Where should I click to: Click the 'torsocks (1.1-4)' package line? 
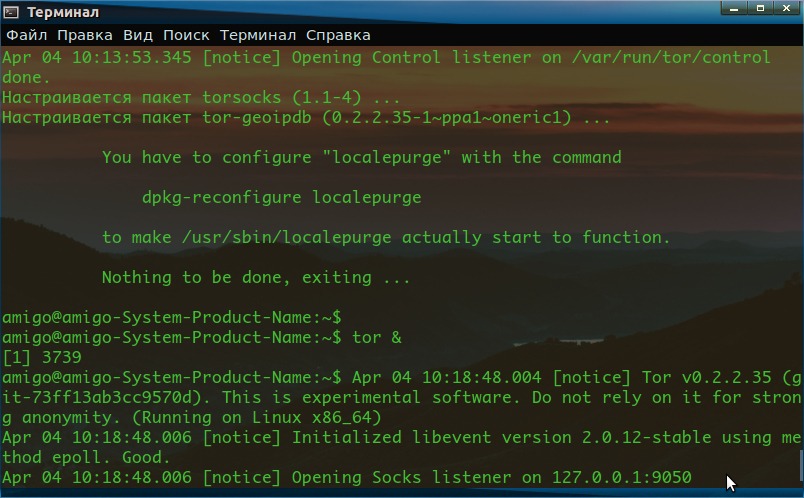click(200, 97)
